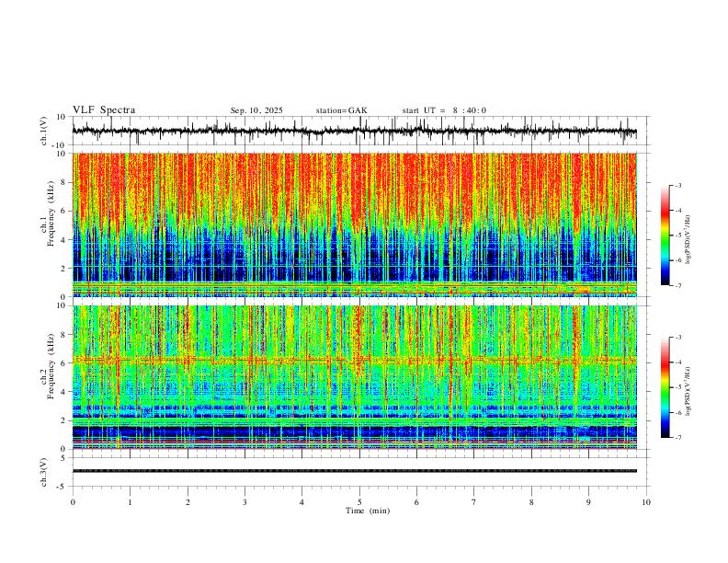Image resolution: width=728 pixels, height=563 pixels.
Task: Click the "6" kHz tick of ch.2 spectrogram
Action: point(63,362)
